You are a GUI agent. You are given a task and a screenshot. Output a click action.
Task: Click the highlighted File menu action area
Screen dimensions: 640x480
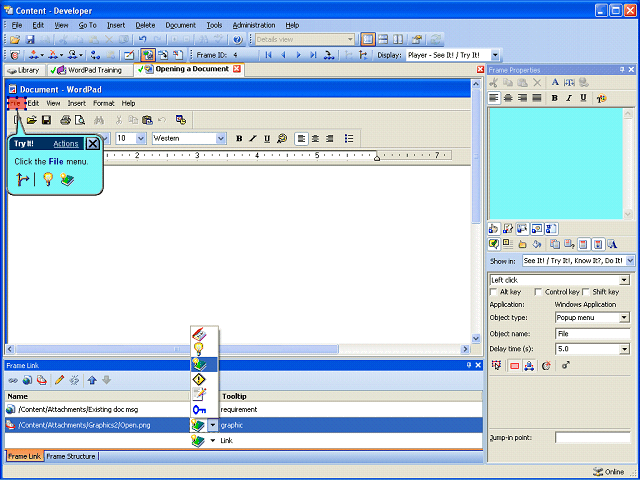click(x=17, y=104)
